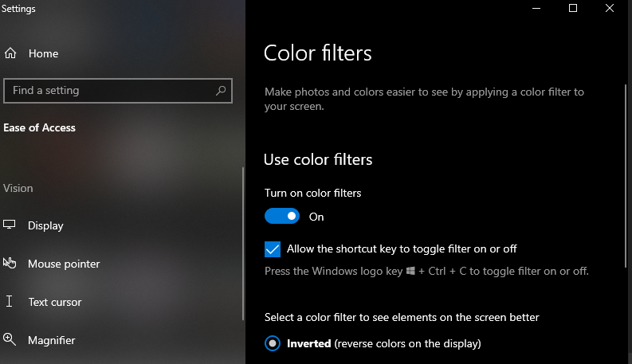Click the Home house icon

click(x=10, y=53)
